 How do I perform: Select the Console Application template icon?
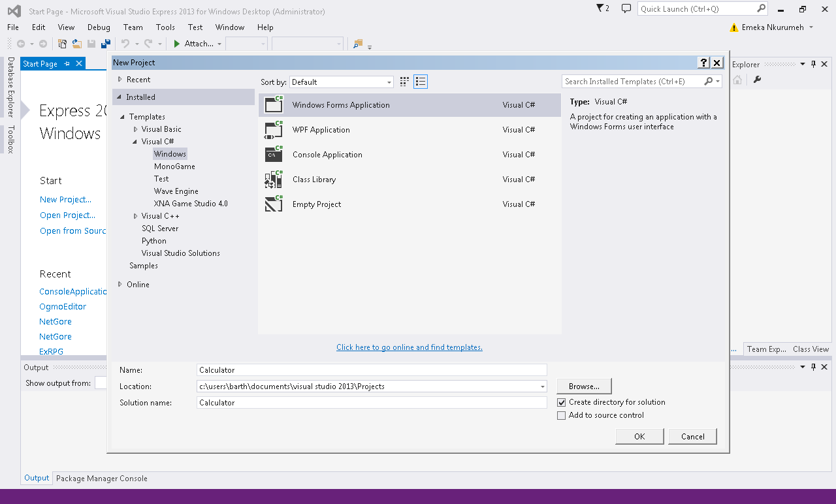point(274,154)
